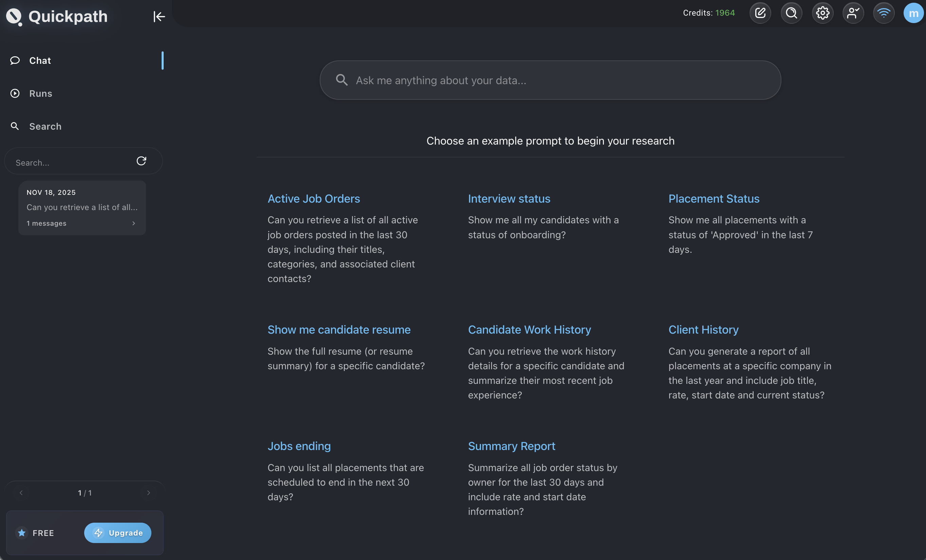This screenshot has height=560, width=926.
Task: Open the Search section in sidebar
Action: click(x=45, y=126)
